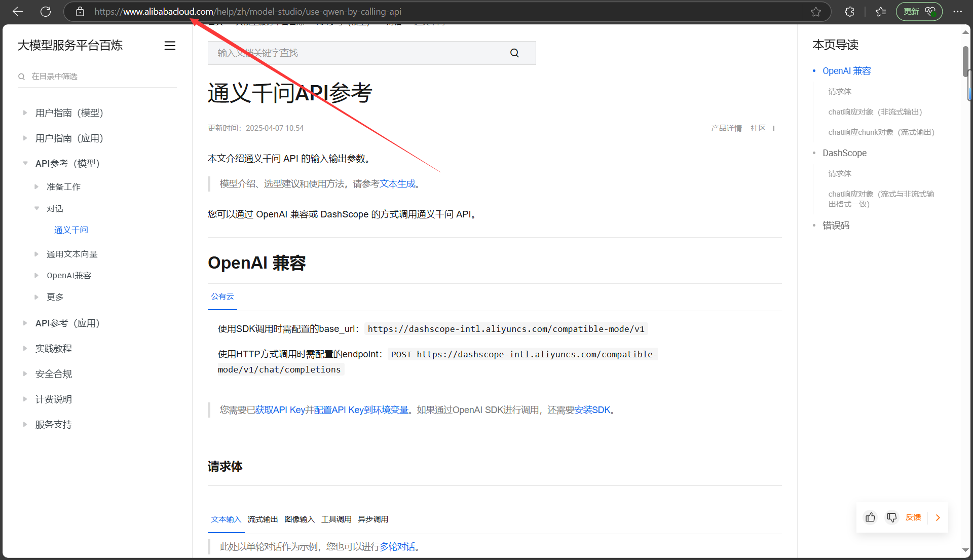Image resolution: width=973 pixels, height=560 pixels.
Task: Click the browser back arrow
Action: pos(18,12)
